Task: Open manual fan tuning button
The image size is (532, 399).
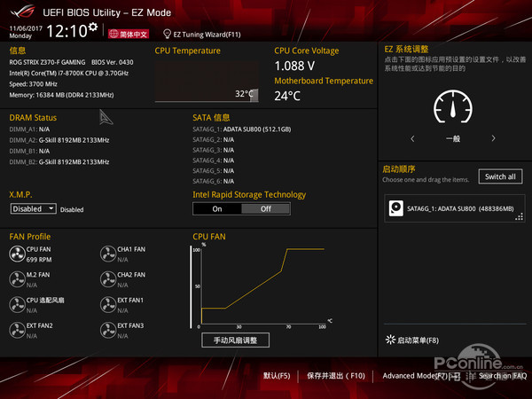Action: point(236,340)
